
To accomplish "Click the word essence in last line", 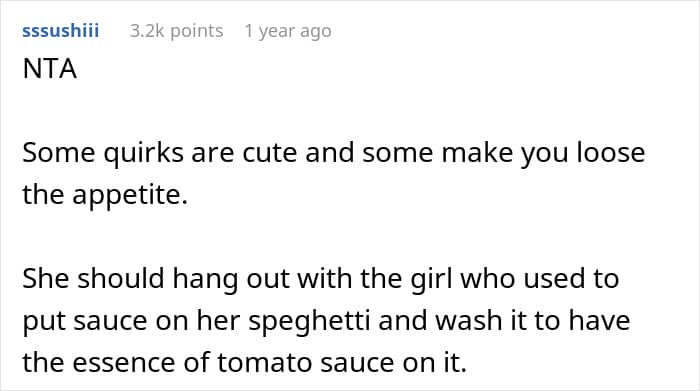I will [125, 362].
